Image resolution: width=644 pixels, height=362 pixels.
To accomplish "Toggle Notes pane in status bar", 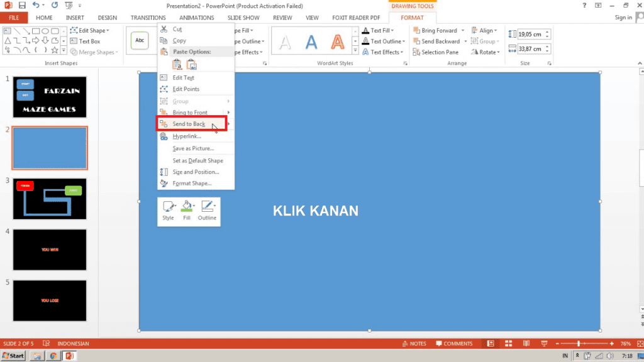I will coord(414,344).
